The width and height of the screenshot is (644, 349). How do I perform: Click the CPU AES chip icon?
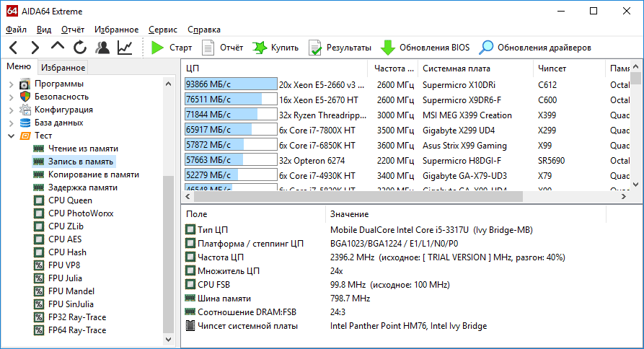point(39,239)
